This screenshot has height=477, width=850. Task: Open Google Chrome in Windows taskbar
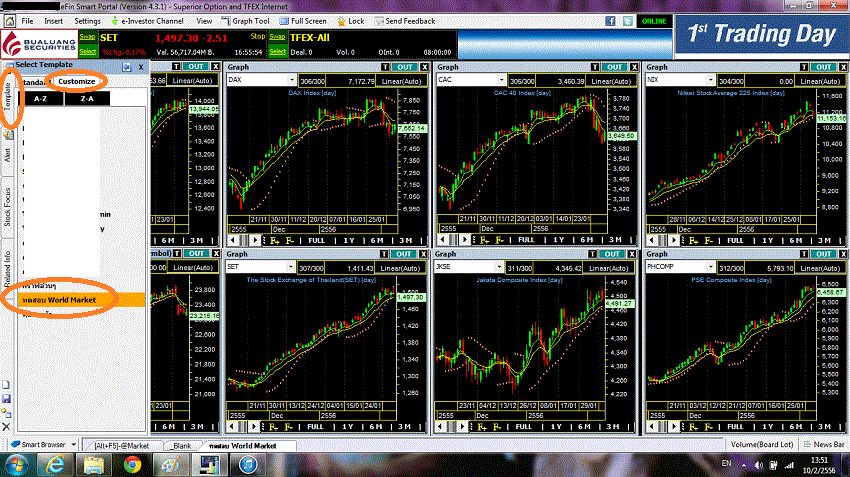pos(132,465)
